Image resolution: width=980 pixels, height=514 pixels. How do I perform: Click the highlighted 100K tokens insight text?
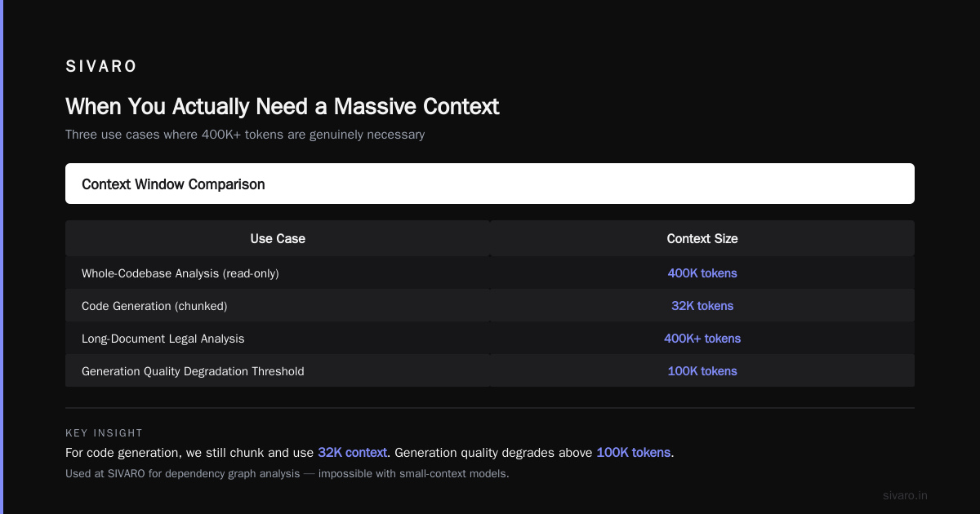634,452
